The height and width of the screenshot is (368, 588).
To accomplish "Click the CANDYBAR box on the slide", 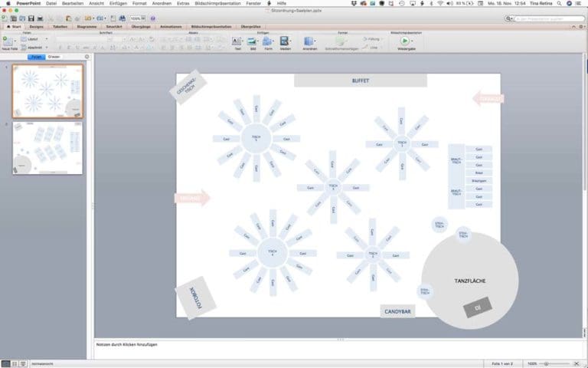I will tap(397, 312).
